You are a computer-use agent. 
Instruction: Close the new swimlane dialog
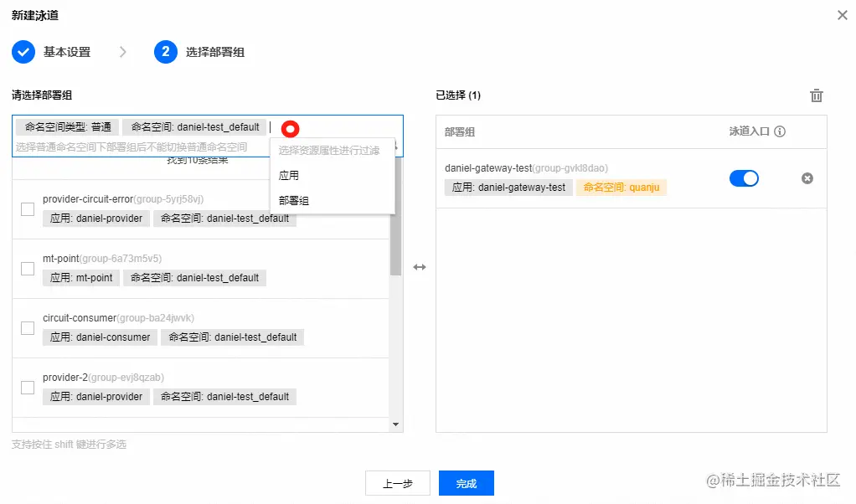pyautogui.click(x=843, y=15)
